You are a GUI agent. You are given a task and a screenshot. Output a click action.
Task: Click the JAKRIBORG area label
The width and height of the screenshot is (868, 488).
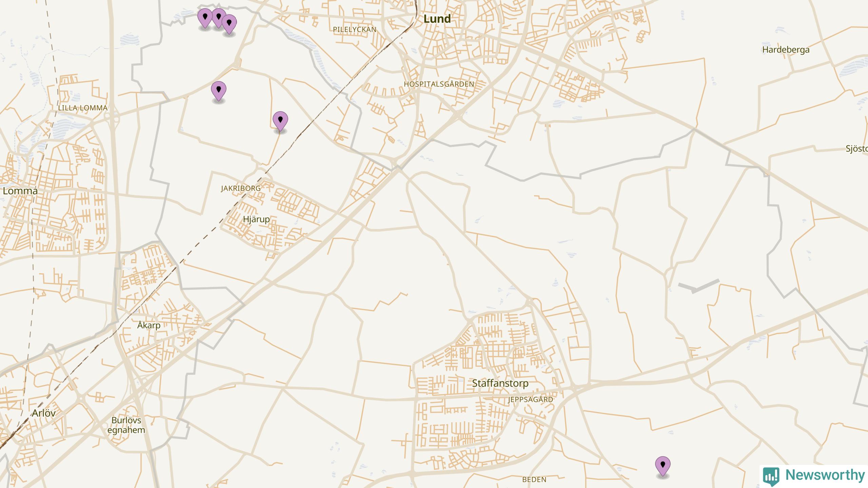click(x=241, y=188)
